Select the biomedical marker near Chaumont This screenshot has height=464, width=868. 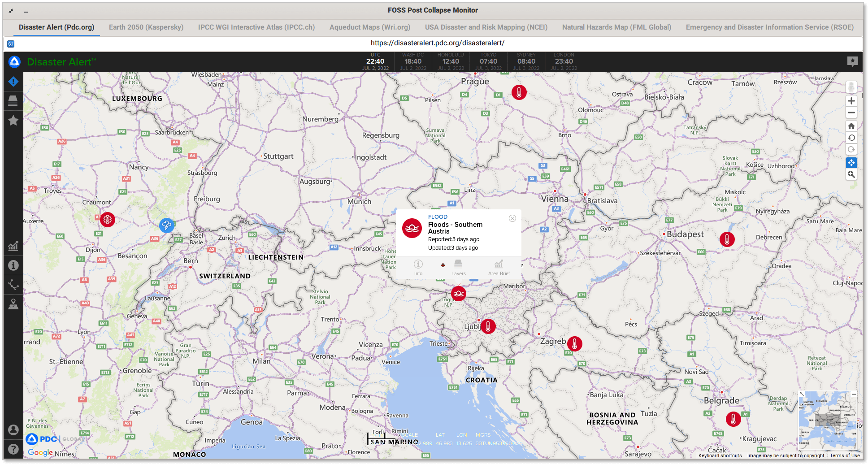(108, 220)
